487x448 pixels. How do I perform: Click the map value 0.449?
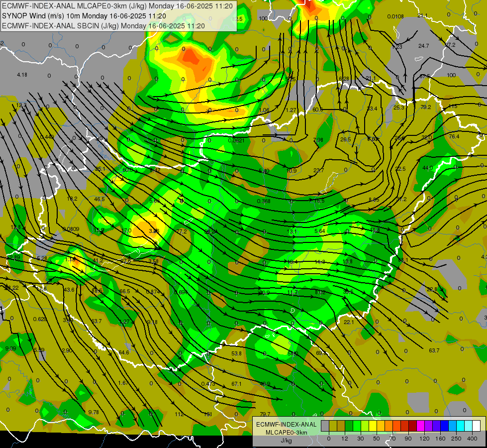click(47, 137)
